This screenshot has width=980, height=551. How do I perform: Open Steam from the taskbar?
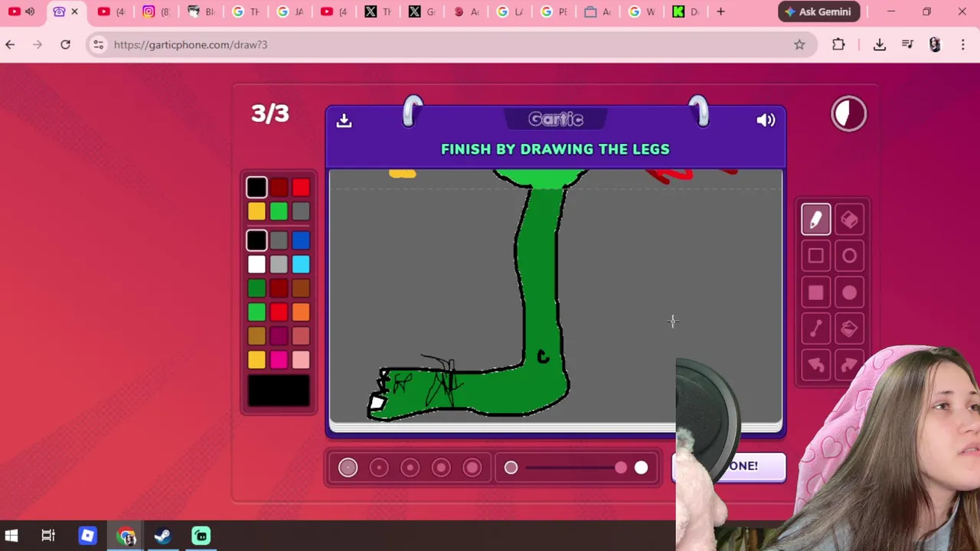[162, 536]
